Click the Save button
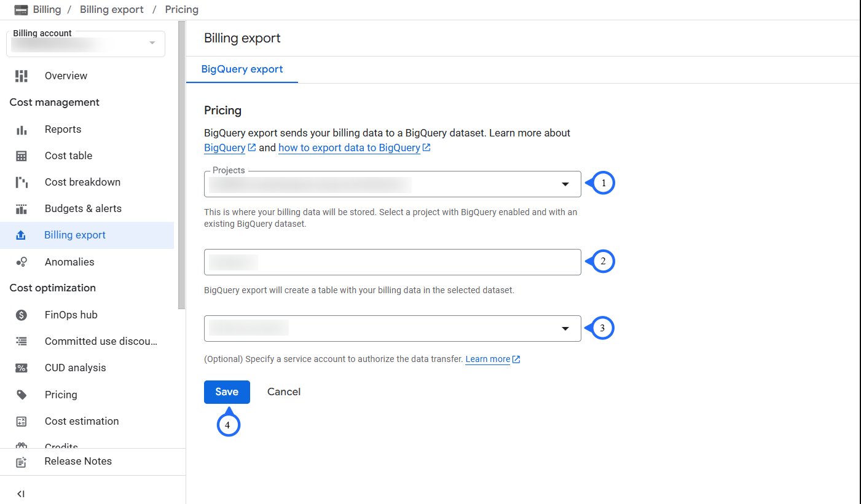The height and width of the screenshot is (504, 861). tap(227, 392)
